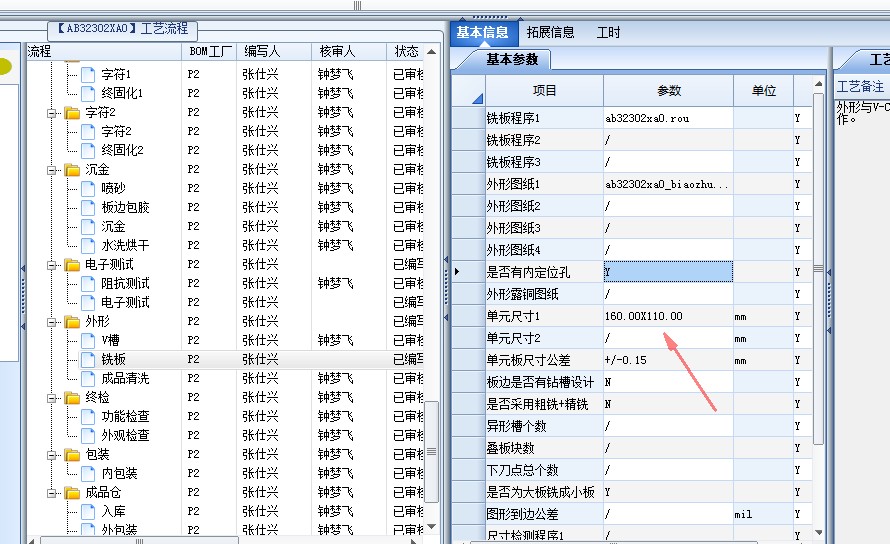Collapse the 电子测试 tree node
Image resolution: width=890 pixels, height=544 pixels.
(52, 265)
